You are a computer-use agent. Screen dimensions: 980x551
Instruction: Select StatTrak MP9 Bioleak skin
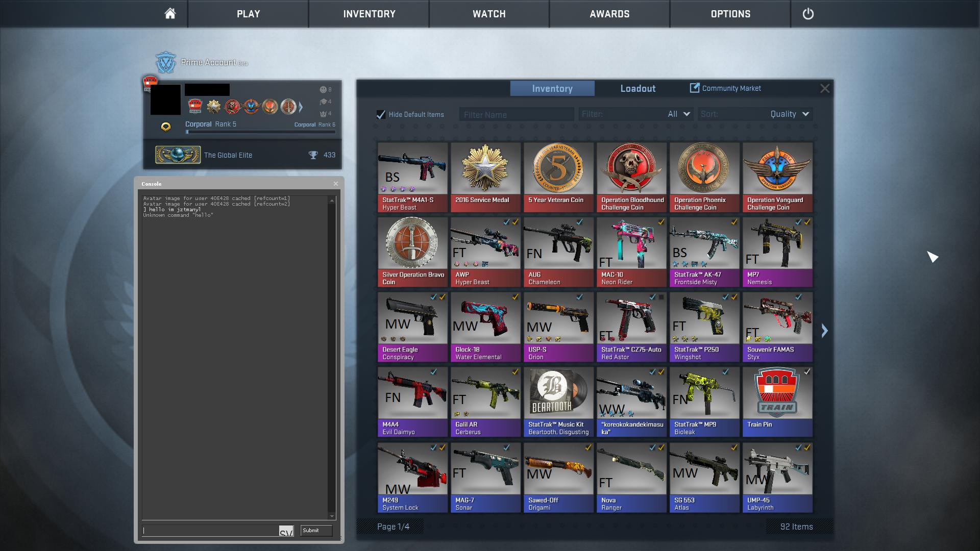[x=704, y=402]
